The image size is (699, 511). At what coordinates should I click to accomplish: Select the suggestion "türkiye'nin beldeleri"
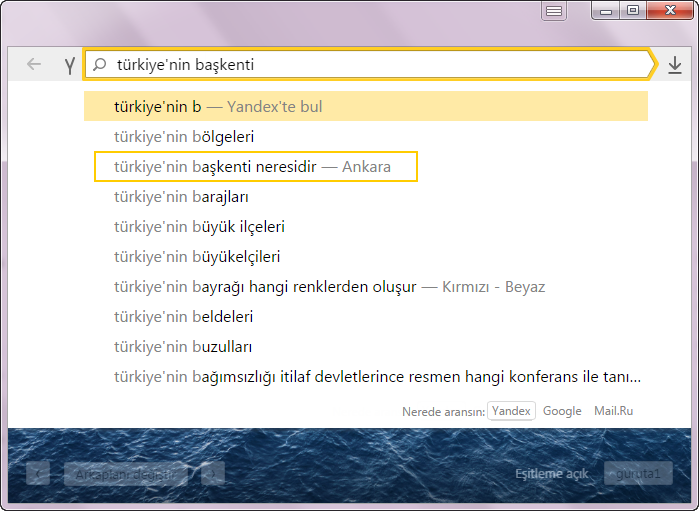[x=366, y=317]
